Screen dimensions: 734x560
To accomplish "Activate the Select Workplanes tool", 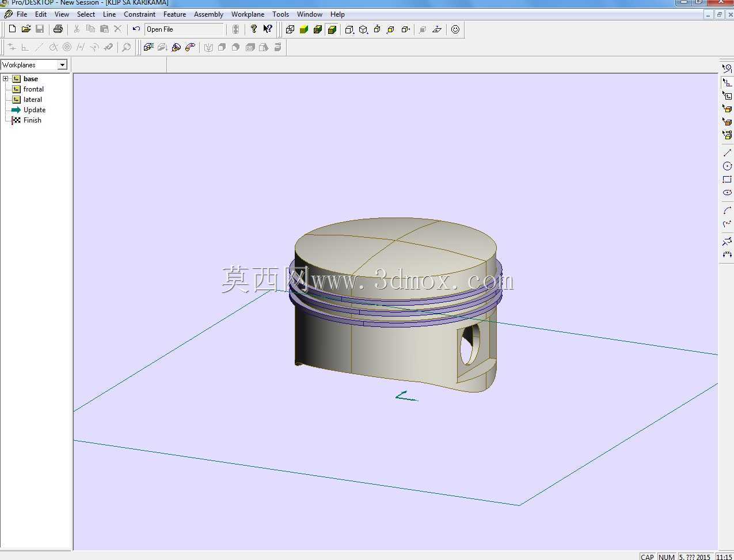I will pyautogui.click(x=727, y=95).
